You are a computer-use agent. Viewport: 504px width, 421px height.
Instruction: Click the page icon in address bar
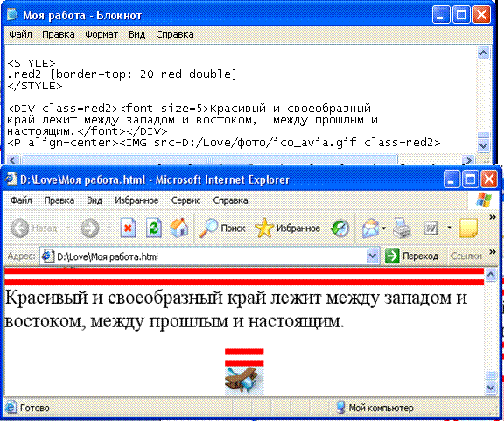point(48,256)
